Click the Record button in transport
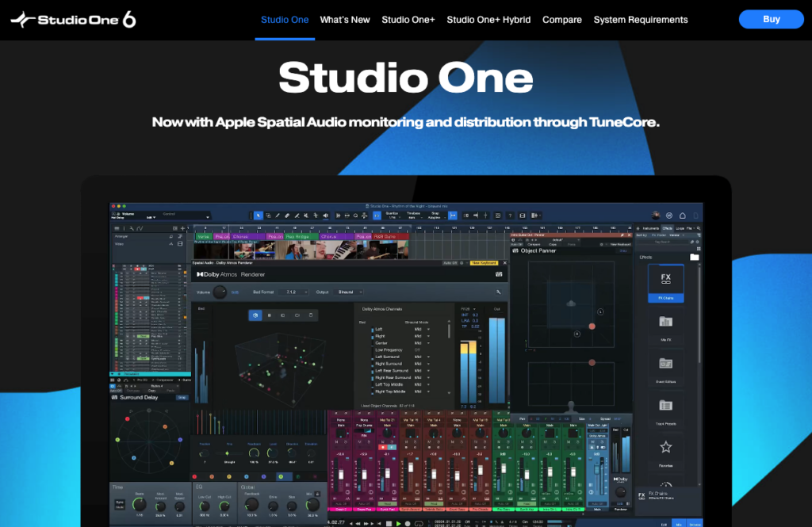812x527 pixels. coord(408,523)
